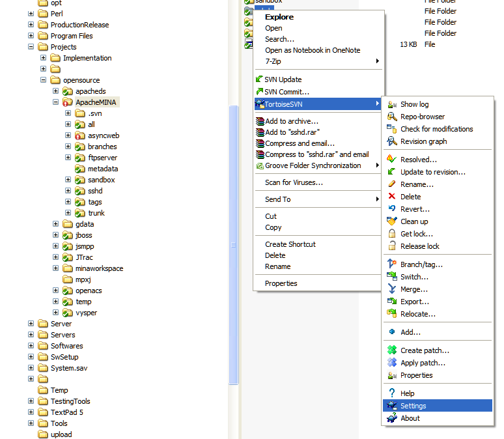Open Repo-browser via its icon
Screen dimensions: 504x439
pos(391,117)
